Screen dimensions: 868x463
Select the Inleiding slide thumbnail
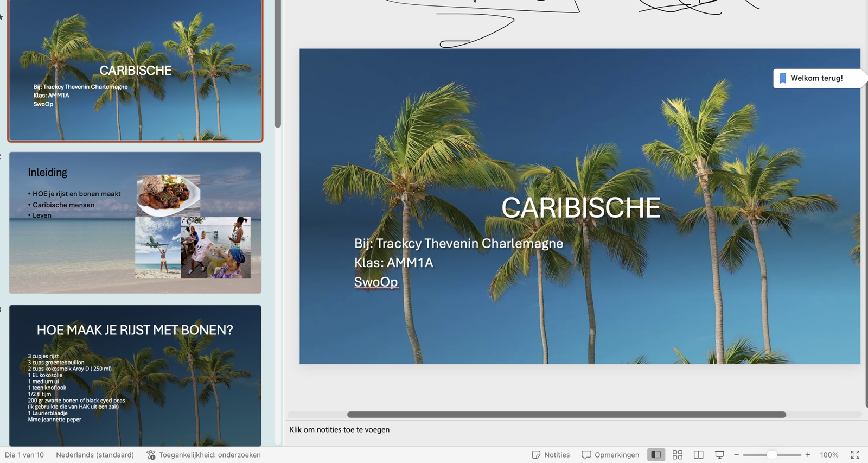click(135, 223)
